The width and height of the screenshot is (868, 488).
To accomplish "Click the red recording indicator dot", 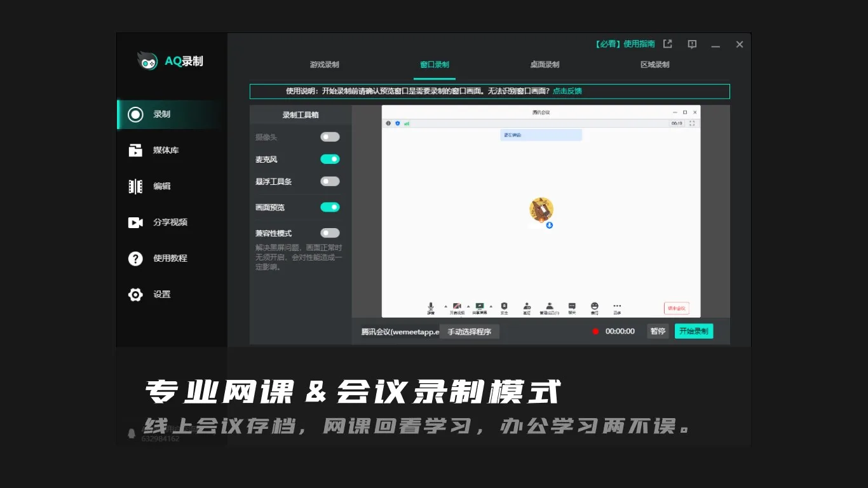I will coord(595,331).
